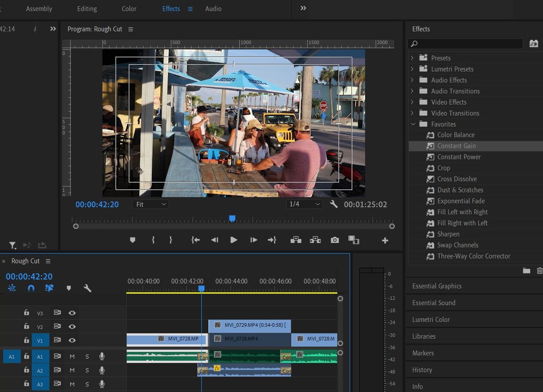Switch to the Audio workspace
Image resolution: width=543 pixels, height=392 pixels.
point(213,8)
